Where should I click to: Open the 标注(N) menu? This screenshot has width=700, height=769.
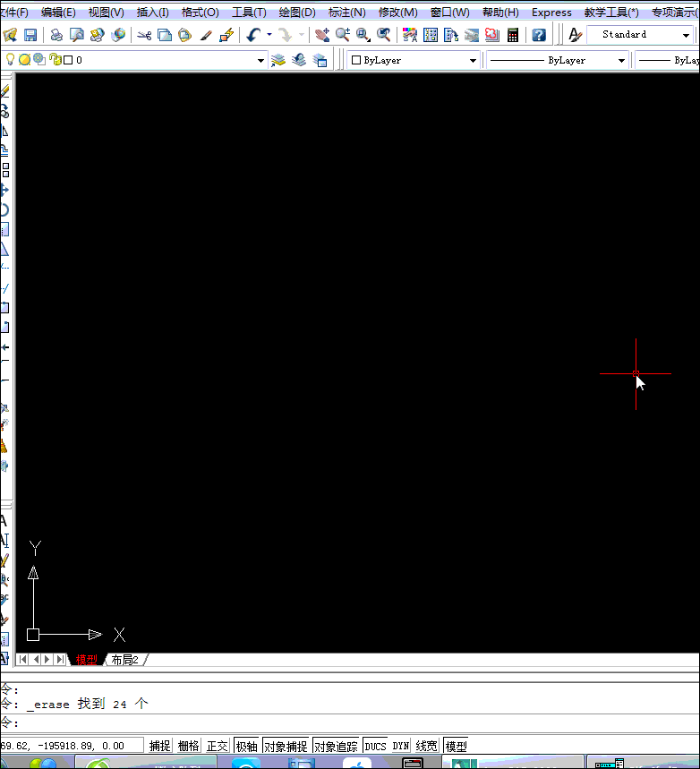coord(346,13)
